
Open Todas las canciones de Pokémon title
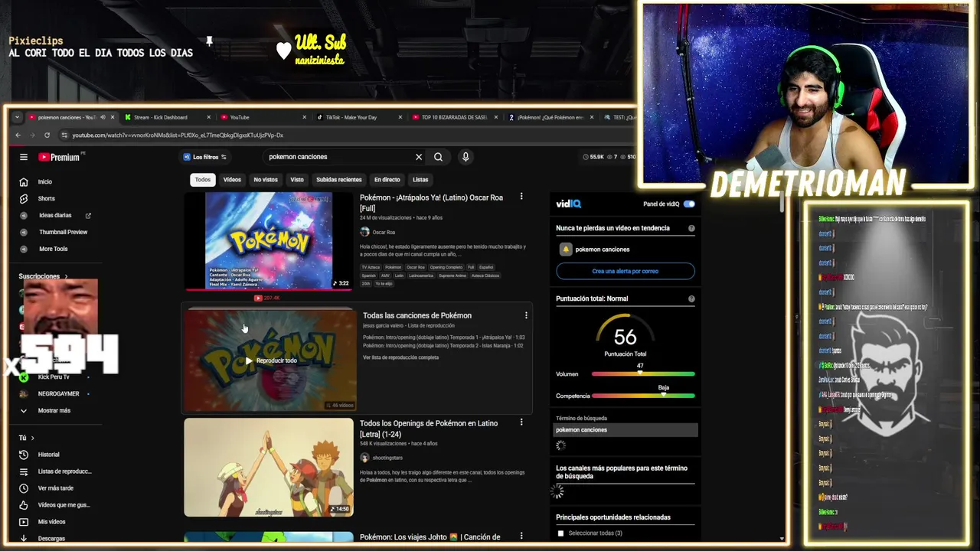417,315
